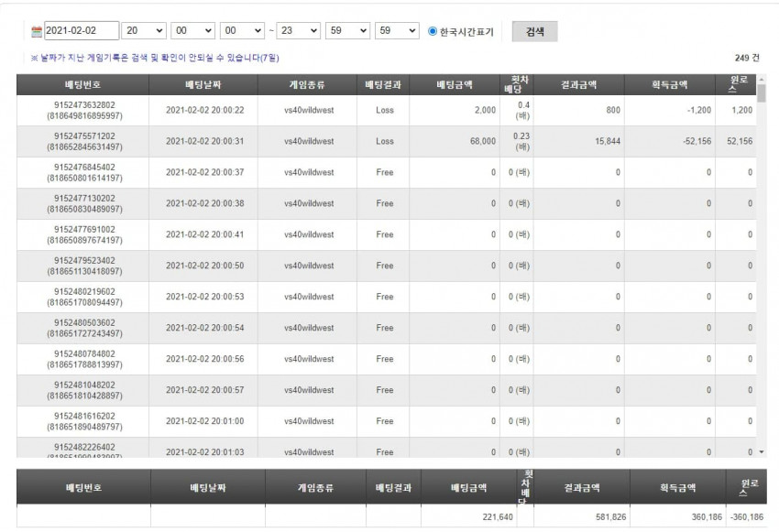
Task: Open the end minute dropdown showing 59
Action: [347, 31]
